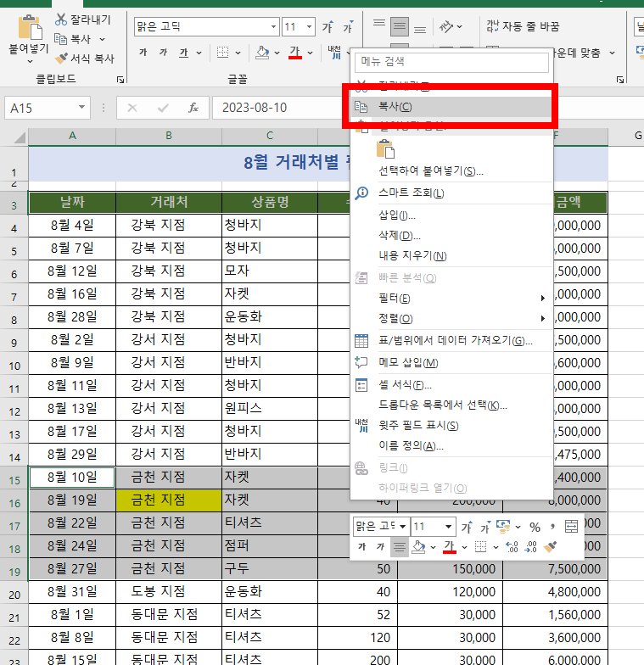Open the 필터(E) submenu
644x665 pixels.
451,299
